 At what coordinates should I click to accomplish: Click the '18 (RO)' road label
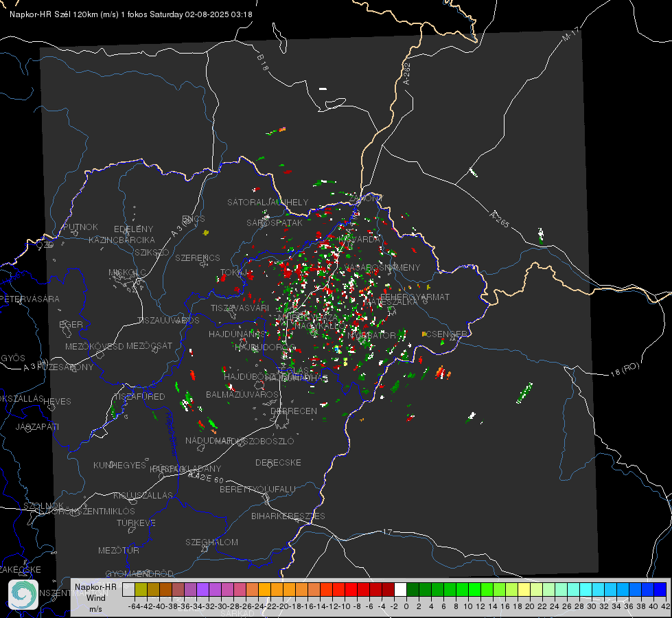point(625,369)
